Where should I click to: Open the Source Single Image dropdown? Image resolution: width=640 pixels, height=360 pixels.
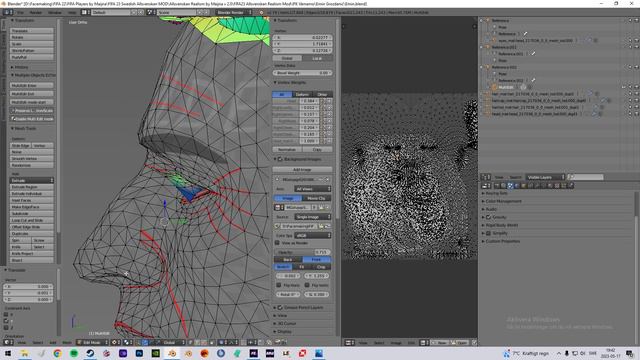click(x=313, y=217)
